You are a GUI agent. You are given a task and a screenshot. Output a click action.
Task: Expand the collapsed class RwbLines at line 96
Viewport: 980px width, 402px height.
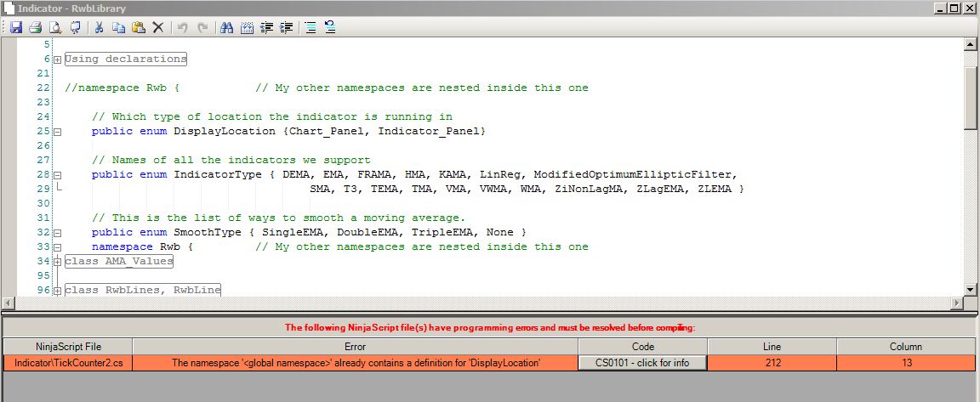(58, 291)
